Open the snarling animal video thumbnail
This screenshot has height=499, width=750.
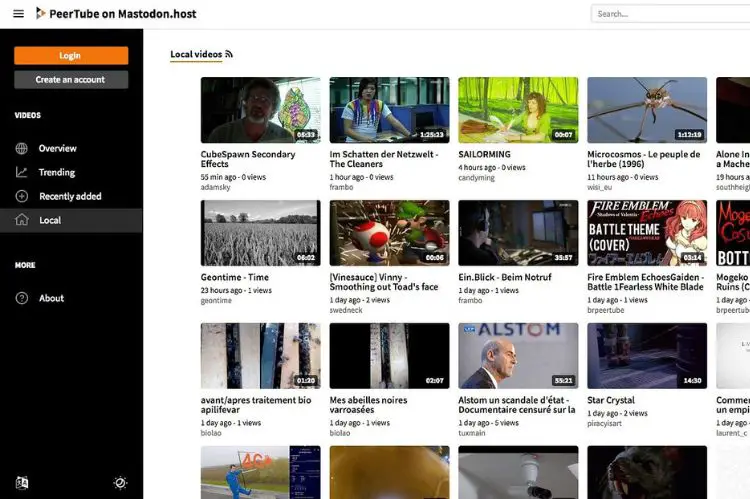coord(647,472)
